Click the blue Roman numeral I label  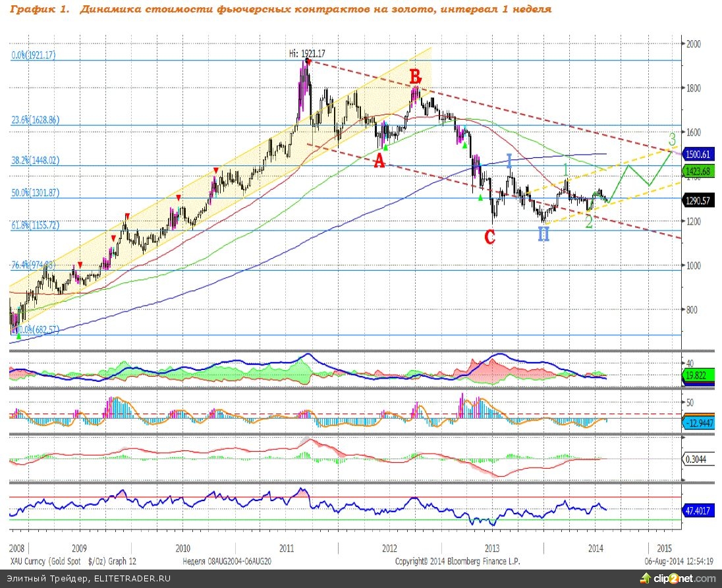coord(509,160)
